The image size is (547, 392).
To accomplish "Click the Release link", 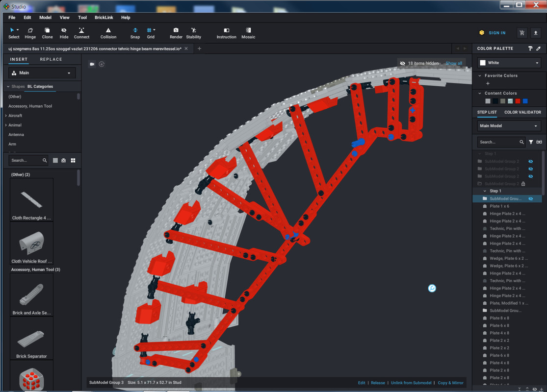I will click(378, 383).
